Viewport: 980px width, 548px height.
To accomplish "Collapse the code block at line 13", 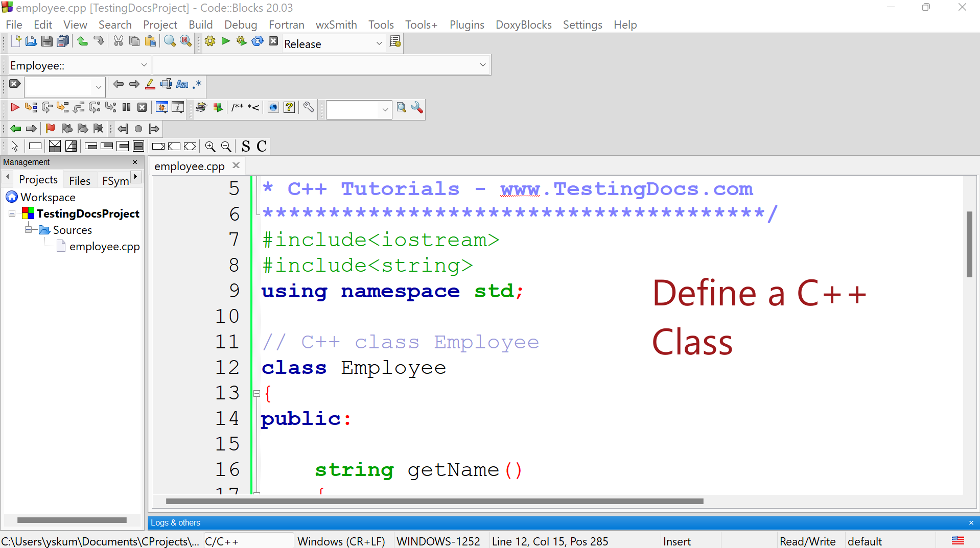I will [x=256, y=393].
